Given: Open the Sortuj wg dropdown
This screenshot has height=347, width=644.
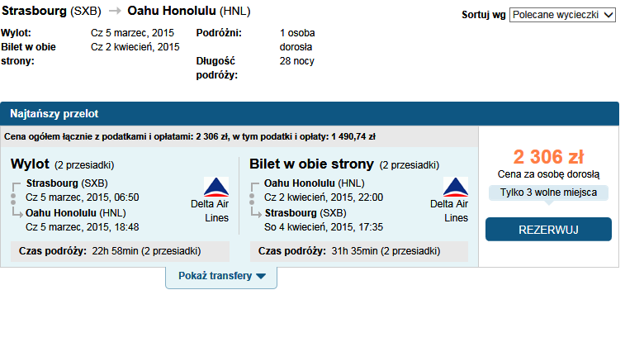Looking at the screenshot, I should 562,15.
